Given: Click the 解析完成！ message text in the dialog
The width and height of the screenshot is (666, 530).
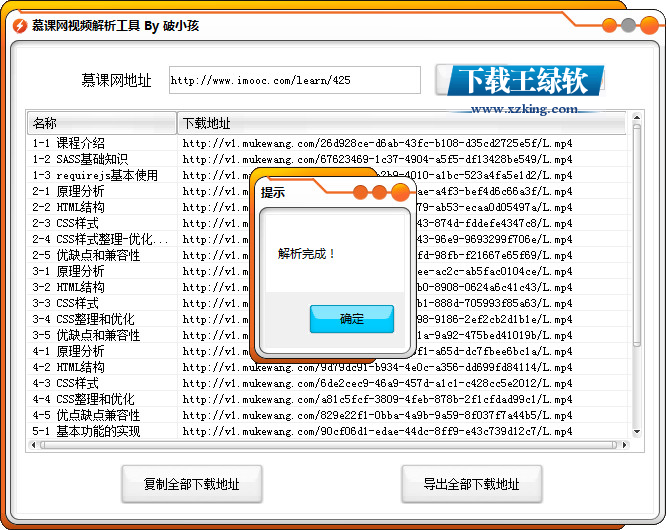Looking at the screenshot, I should click(306, 254).
